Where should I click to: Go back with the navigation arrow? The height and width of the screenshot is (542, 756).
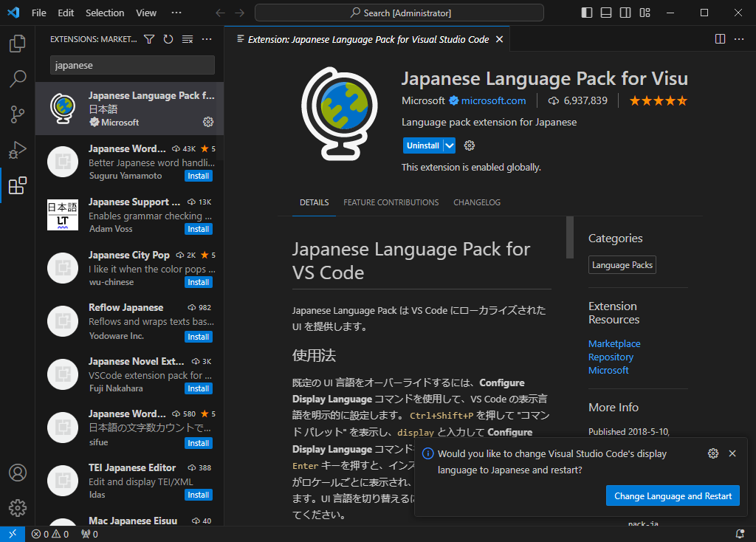coord(220,13)
